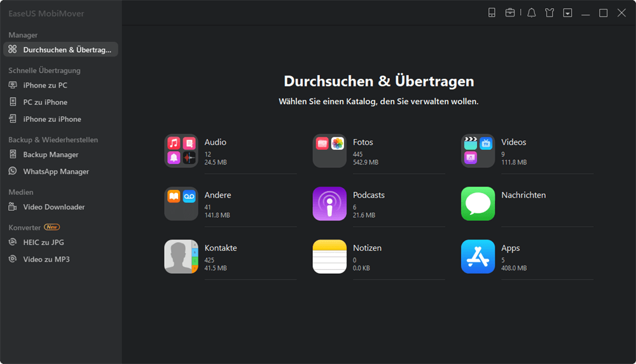The image size is (636, 364).
Task: Click the Andere category label
Action: click(x=218, y=195)
